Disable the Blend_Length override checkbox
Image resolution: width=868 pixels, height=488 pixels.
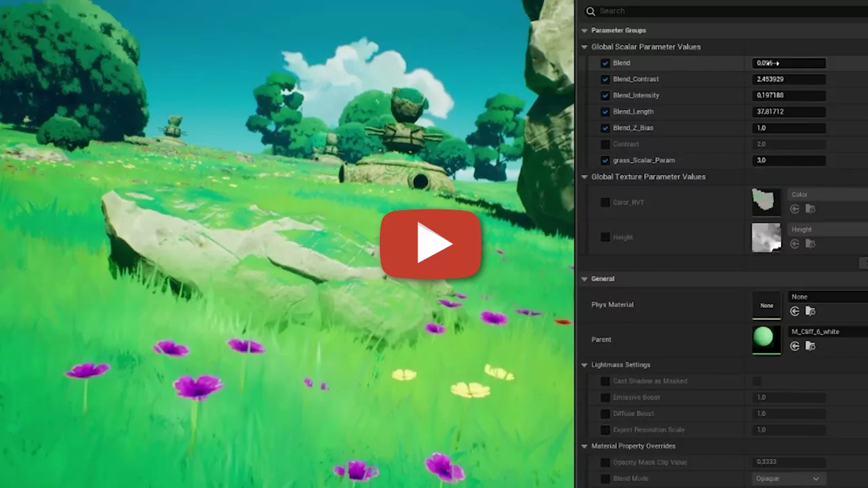click(606, 112)
